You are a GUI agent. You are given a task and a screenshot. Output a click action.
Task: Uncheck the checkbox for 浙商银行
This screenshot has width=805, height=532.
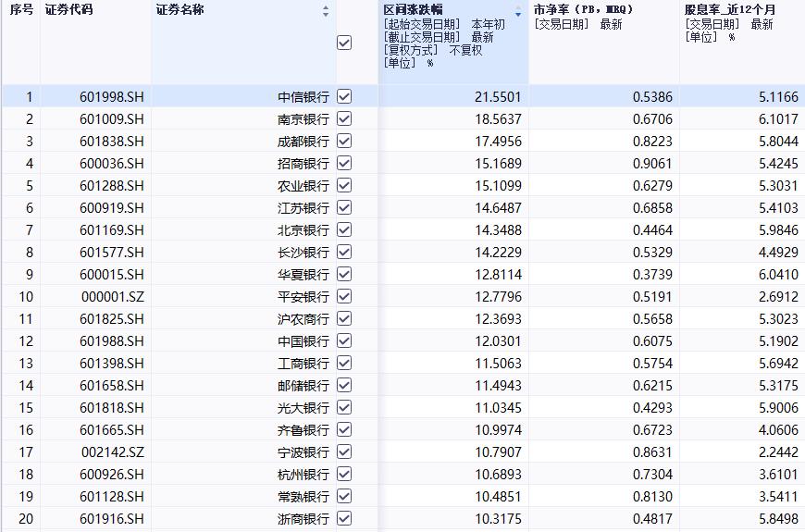[344, 519]
